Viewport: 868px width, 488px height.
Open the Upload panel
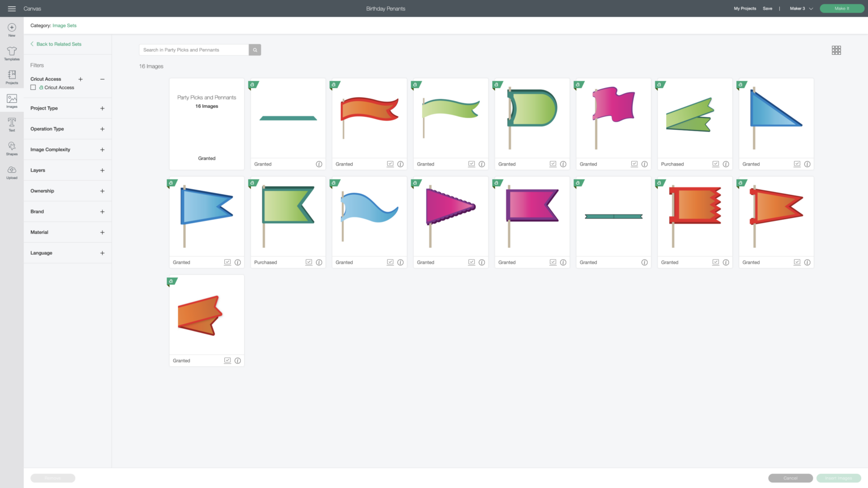pyautogui.click(x=12, y=172)
